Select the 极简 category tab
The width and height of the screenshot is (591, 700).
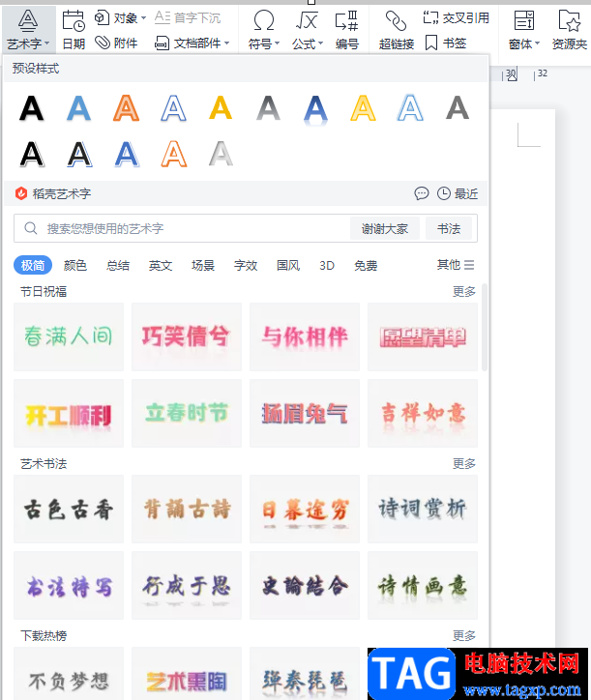point(33,265)
